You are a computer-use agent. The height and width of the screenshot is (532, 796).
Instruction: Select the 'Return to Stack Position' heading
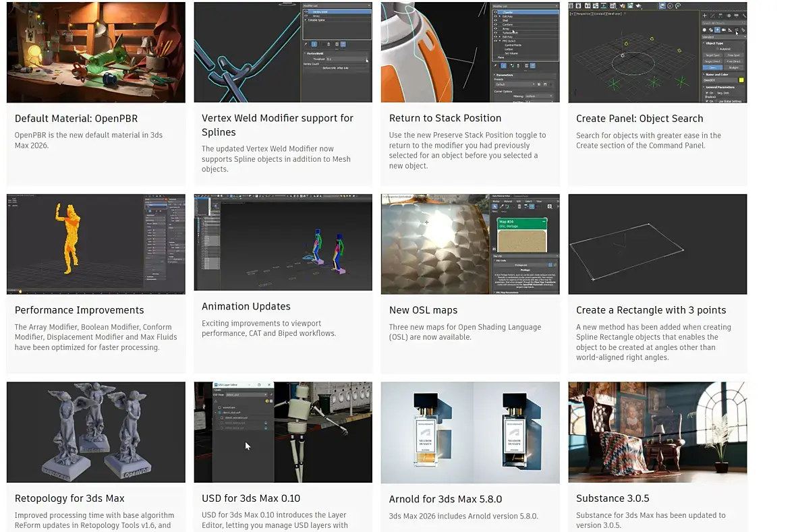(445, 118)
